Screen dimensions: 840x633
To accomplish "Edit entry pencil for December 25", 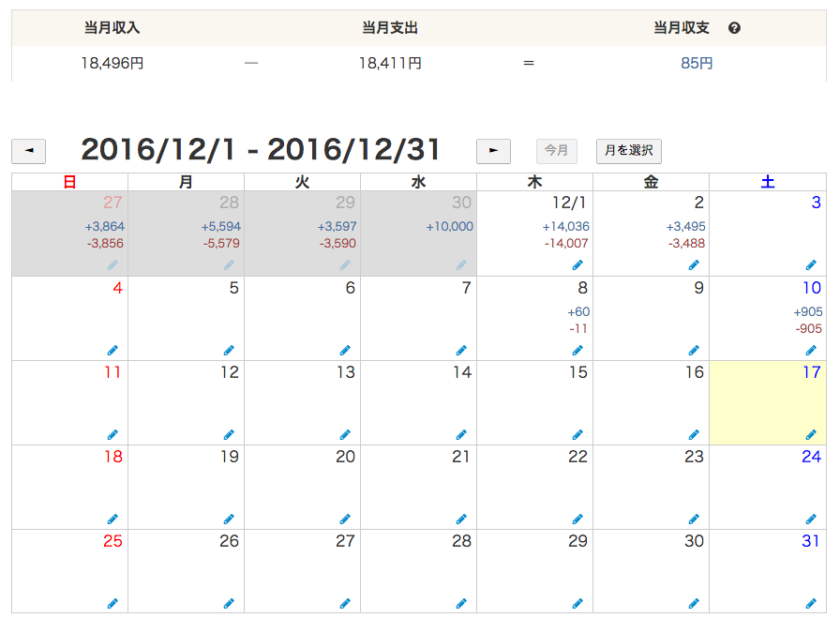I will [112, 604].
